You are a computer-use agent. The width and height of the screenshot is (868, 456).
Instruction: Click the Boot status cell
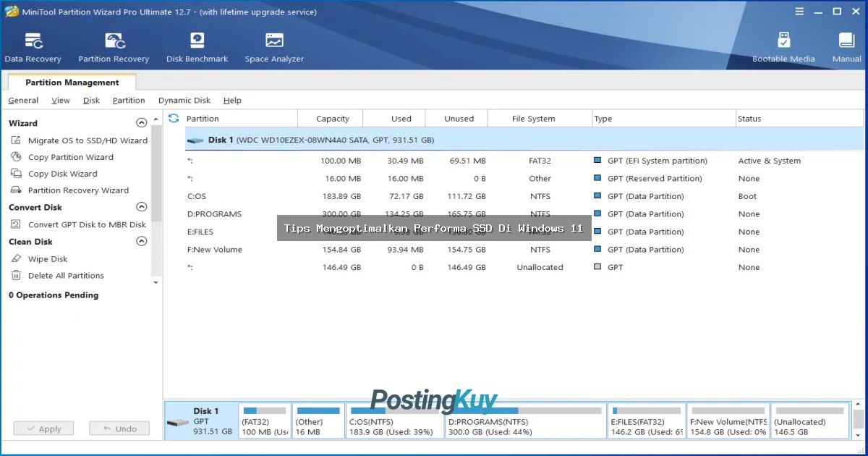point(747,196)
